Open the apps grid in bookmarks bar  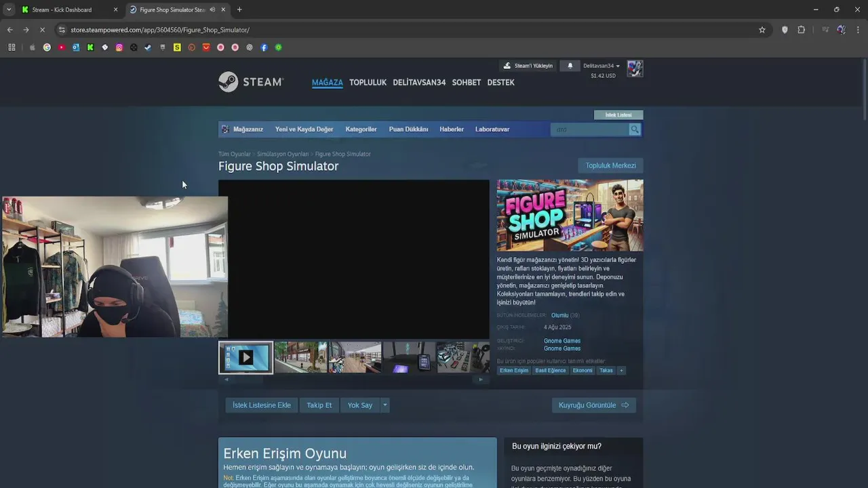pos(12,47)
